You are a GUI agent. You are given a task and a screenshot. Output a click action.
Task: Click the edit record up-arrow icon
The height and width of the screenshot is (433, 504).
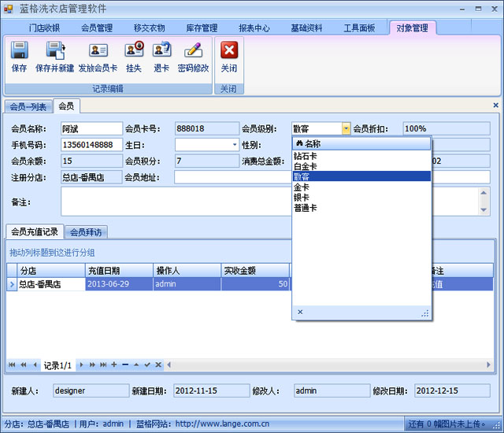tap(136, 365)
